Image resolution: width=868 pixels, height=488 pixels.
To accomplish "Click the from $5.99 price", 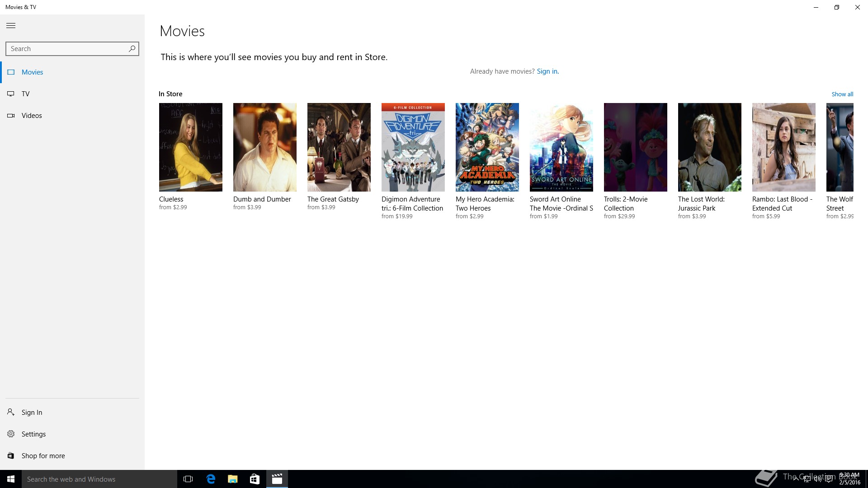I will click(766, 216).
